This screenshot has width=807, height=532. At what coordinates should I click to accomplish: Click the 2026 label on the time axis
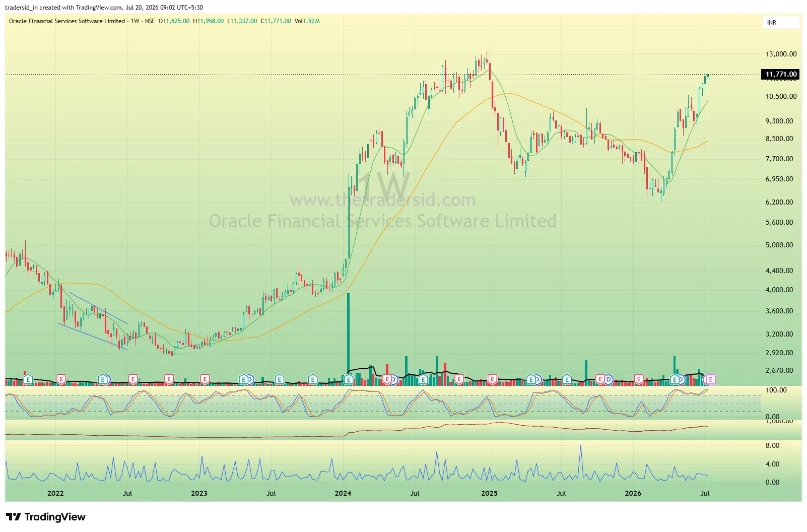pos(633,493)
